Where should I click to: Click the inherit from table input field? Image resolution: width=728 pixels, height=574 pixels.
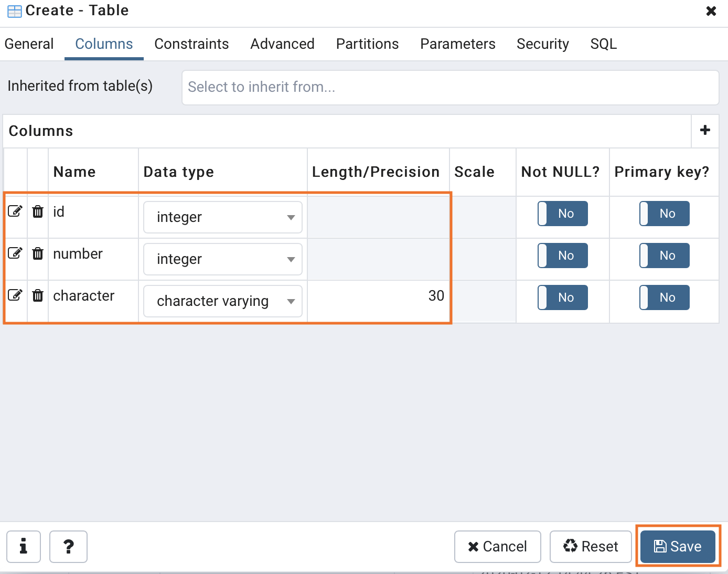point(450,87)
